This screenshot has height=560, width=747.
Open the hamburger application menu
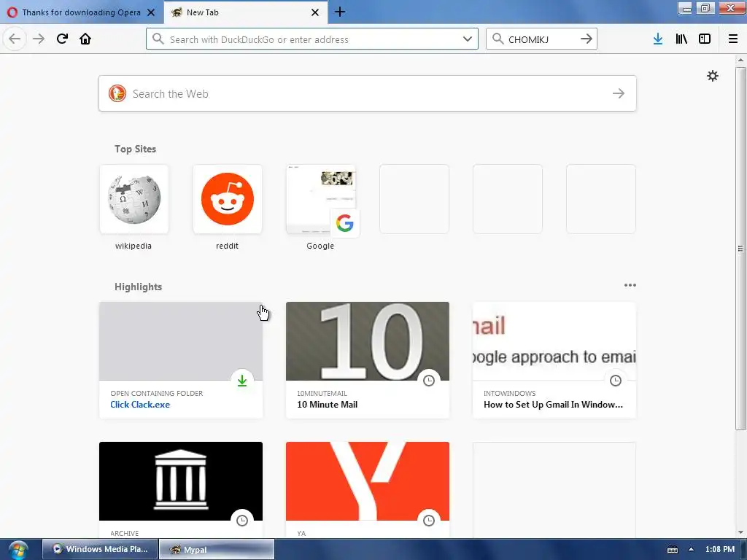[732, 39]
